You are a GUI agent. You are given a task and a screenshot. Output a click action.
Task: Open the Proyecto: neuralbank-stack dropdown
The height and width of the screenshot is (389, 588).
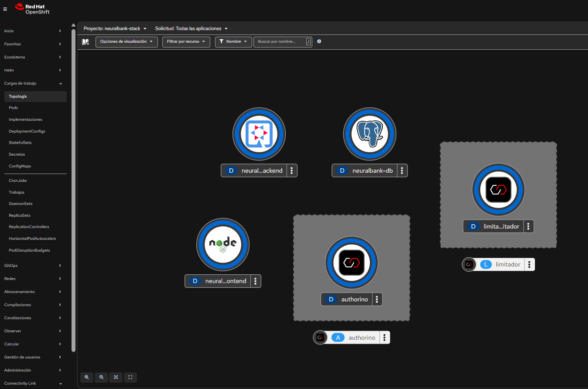pos(115,28)
